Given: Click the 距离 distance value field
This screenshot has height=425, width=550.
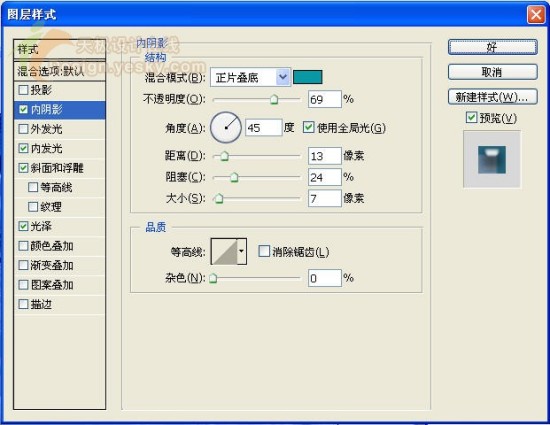Looking at the screenshot, I should click(324, 156).
